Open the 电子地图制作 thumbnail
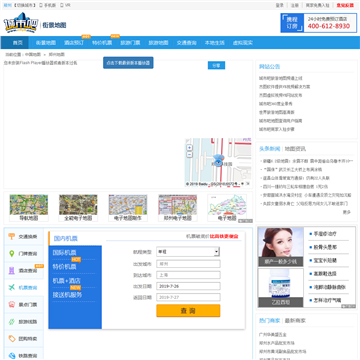Viewport: 360px width, 360px height. point(128,208)
